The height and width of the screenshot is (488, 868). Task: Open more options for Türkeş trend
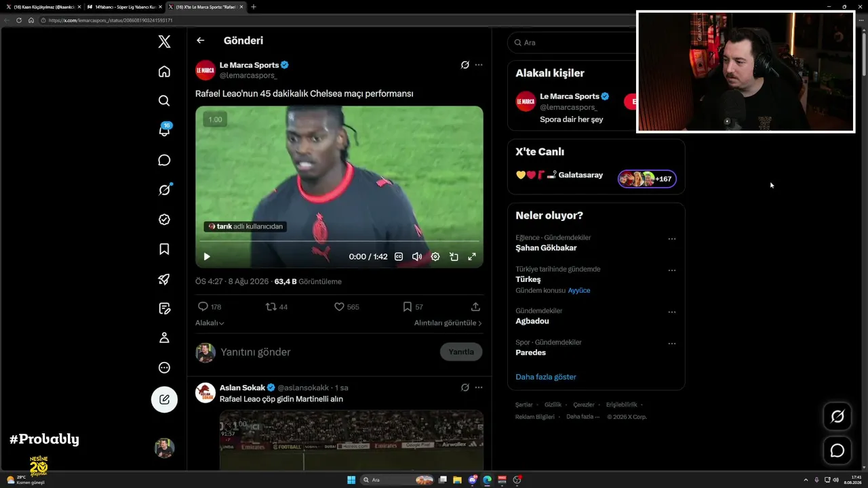(672, 270)
